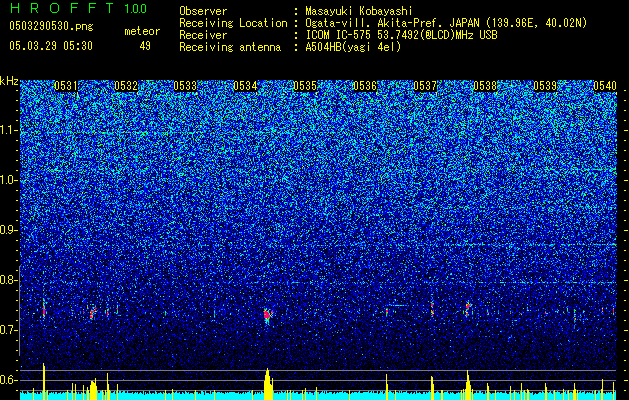This screenshot has height=400, width=629.
Task: Click the meteor label
Action: pyautogui.click(x=142, y=31)
